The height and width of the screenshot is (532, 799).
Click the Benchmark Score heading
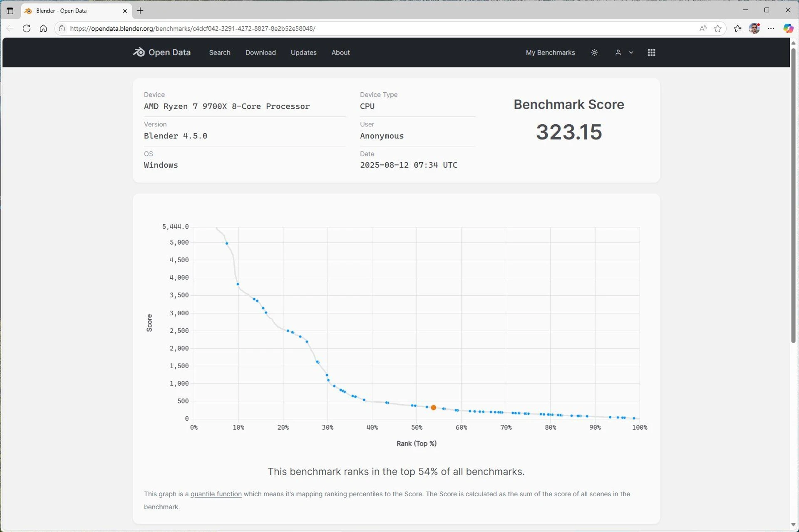click(568, 104)
